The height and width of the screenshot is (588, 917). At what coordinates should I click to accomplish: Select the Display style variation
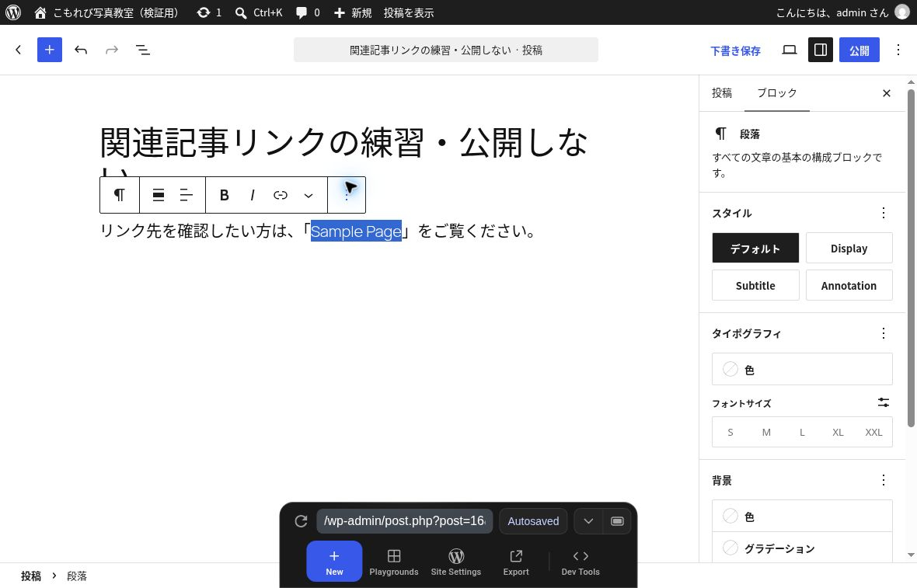point(849,249)
